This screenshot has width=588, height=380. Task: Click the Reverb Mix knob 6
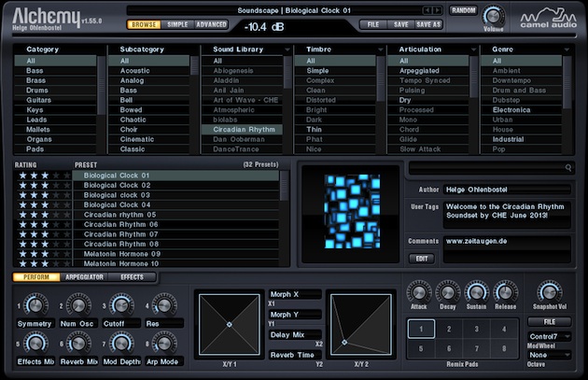pyautogui.click(x=78, y=344)
